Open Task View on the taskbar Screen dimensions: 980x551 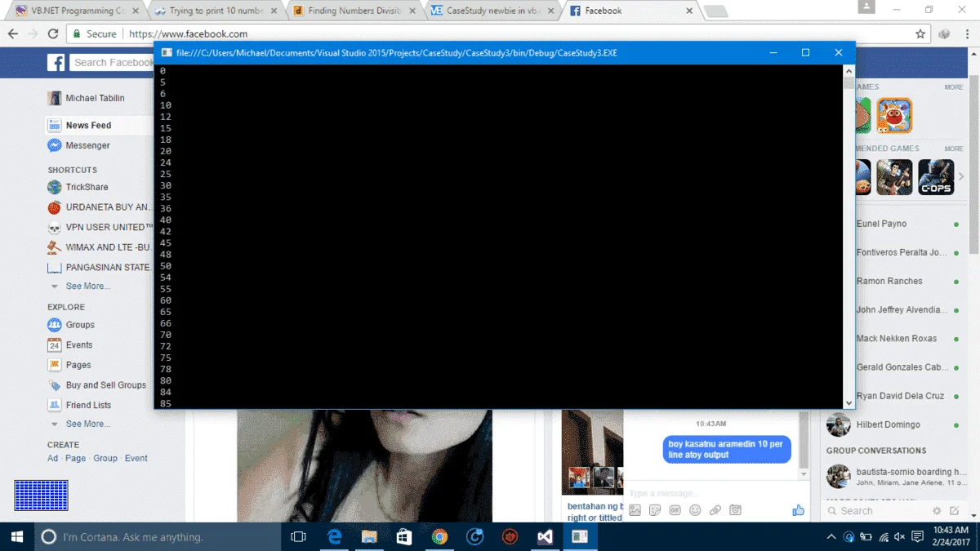pos(298,537)
